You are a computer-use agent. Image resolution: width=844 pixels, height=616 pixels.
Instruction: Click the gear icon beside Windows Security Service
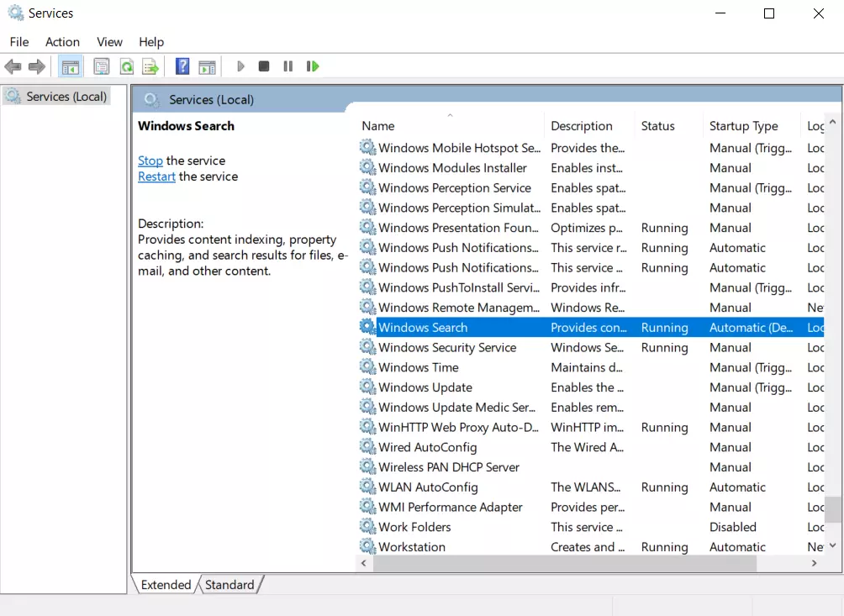coord(367,347)
